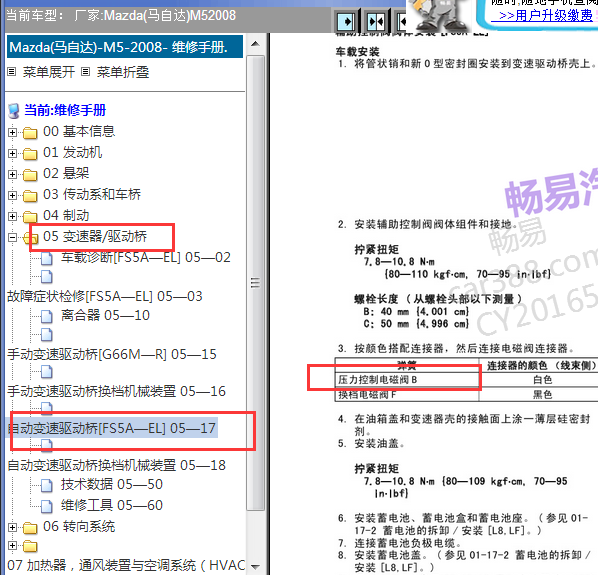Open the 02 悬架 folder icon

(30, 175)
